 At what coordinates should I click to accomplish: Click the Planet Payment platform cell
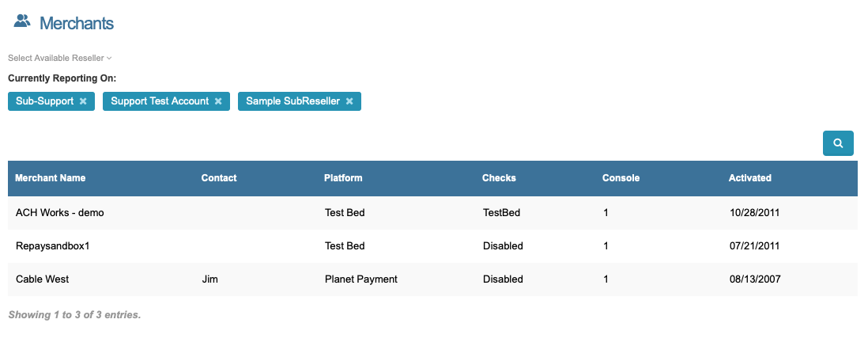click(x=360, y=279)
